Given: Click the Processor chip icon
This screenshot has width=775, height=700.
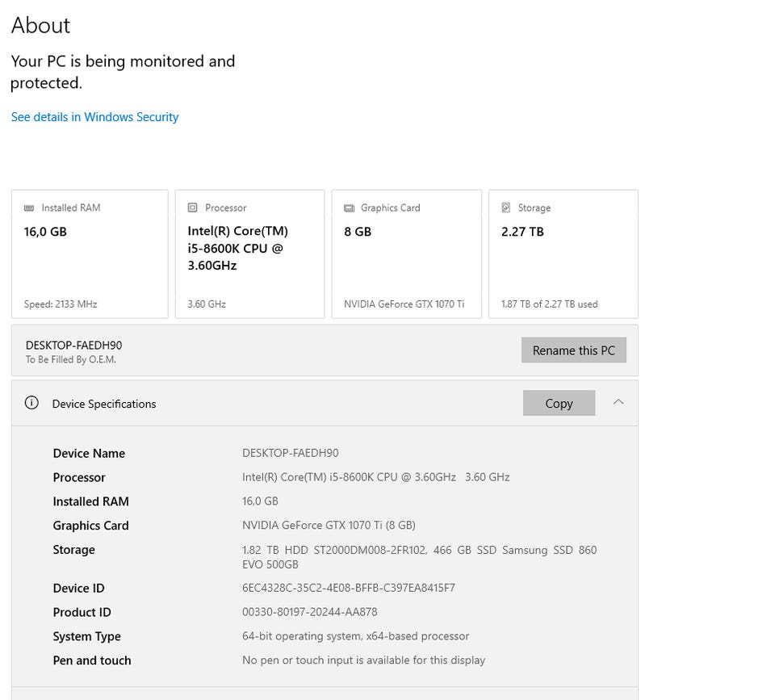Looking at the screenshot, I should pyautogui.click(x=192, y=207).
